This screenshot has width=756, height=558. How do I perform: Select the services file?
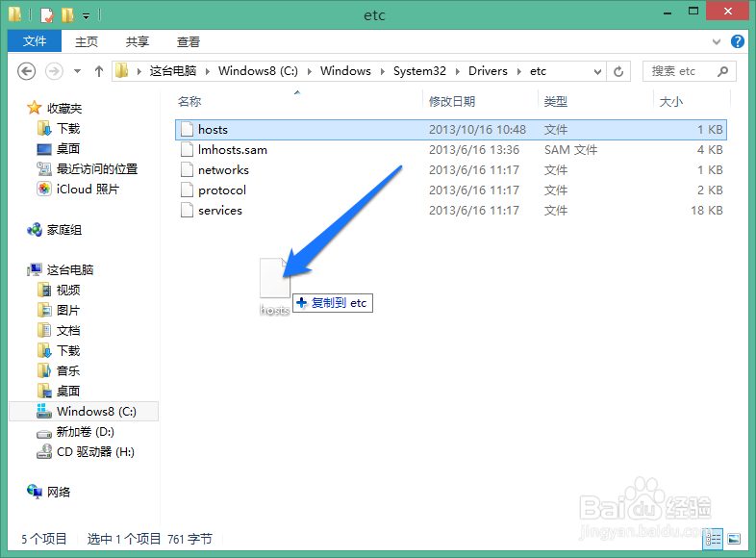(220, 211)
